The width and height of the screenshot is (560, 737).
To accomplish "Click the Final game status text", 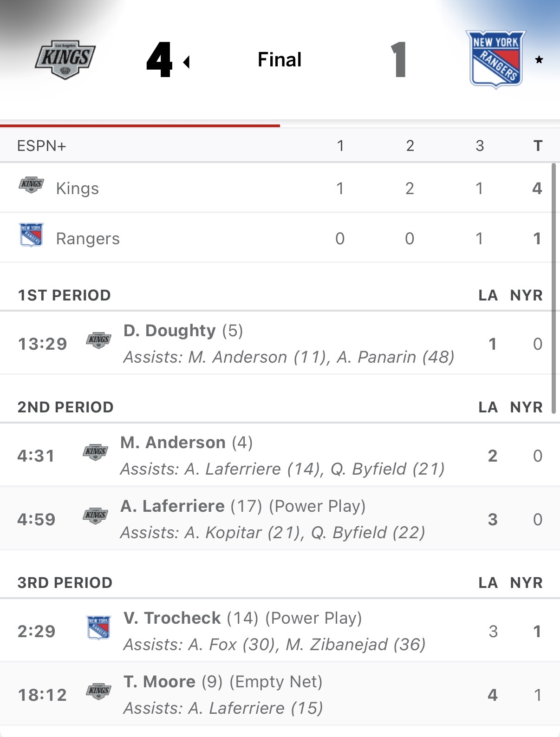I will pyautogui.click(x=280, y=60).
